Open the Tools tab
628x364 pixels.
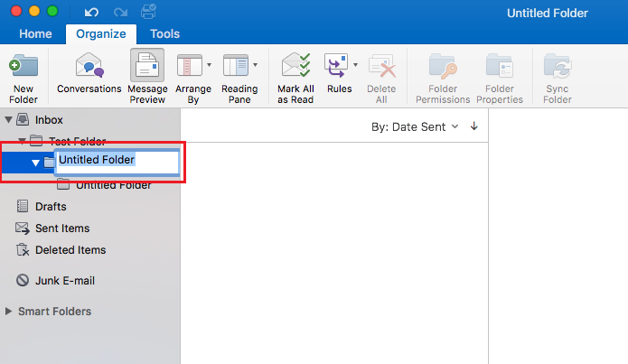(164, 34)
